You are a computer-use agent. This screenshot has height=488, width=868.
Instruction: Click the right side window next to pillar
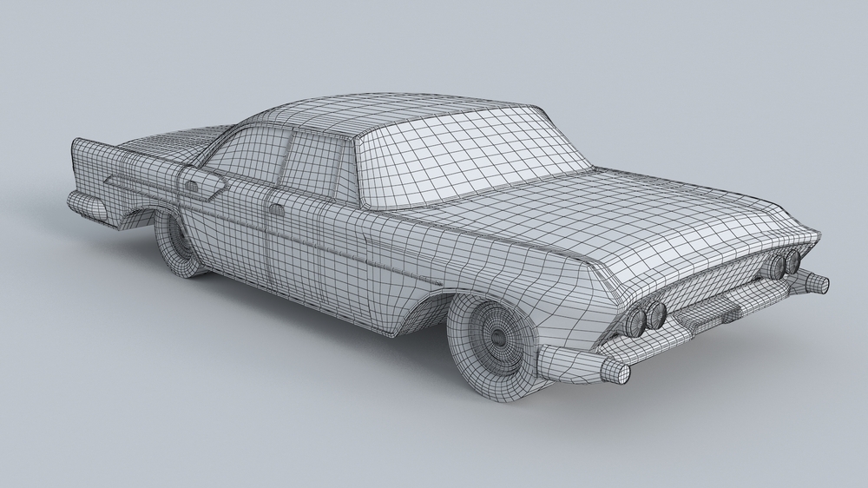tap(317, 161)
